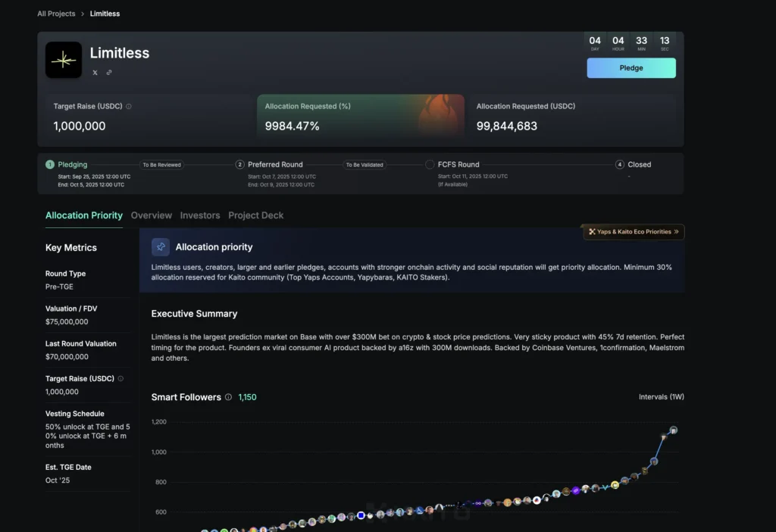Open the Limitless X (Twitter) profile icon
The width and height of the screenshot is (776, 532).
95,73
